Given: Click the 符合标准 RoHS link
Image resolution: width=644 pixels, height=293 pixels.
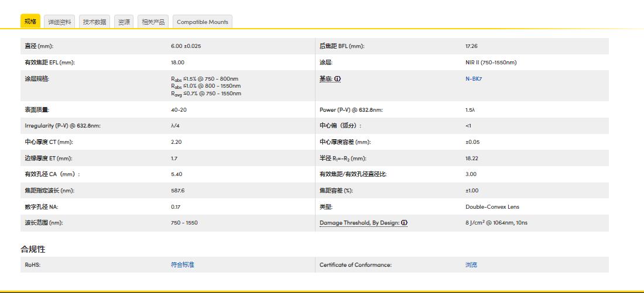Looking at the screenshot, I should pos(183,265).
